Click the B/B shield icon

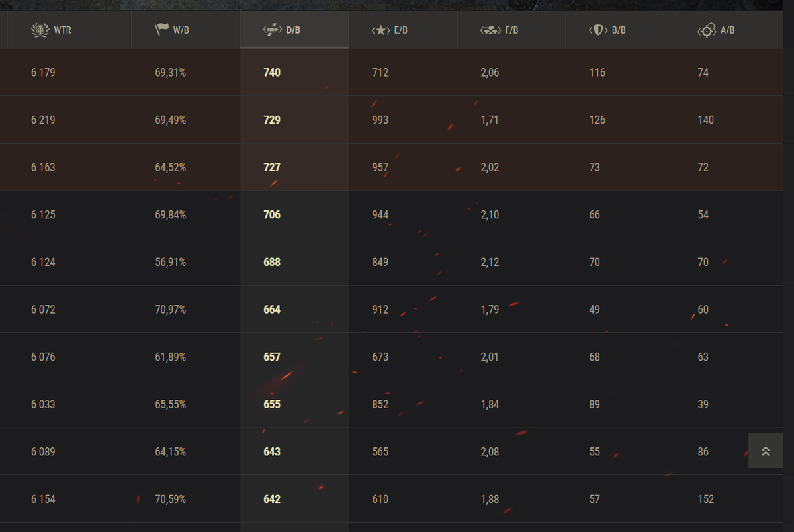[x=598, y=30]
